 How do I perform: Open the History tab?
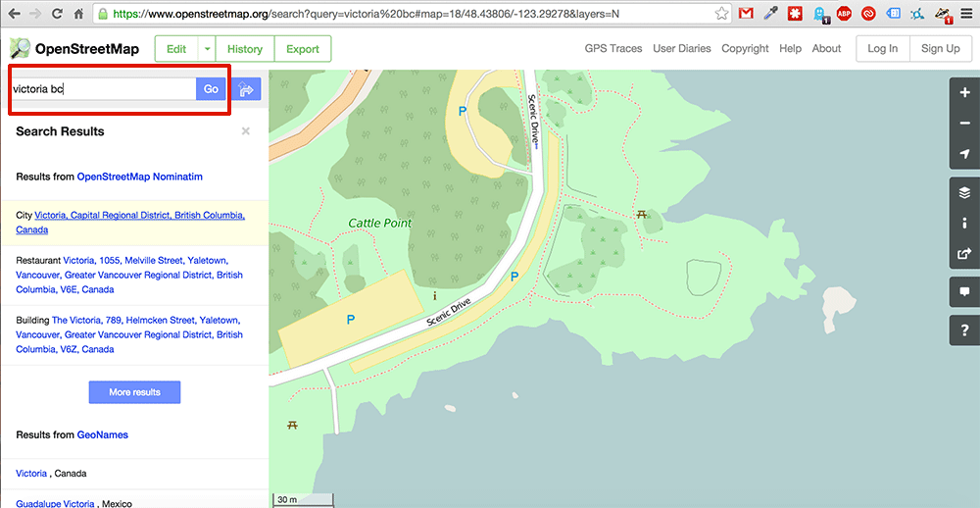tap(245, 49)
